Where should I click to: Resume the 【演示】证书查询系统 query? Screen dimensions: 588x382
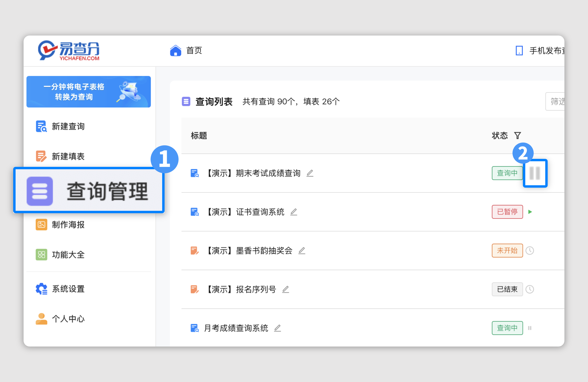[x=530, y=212]
